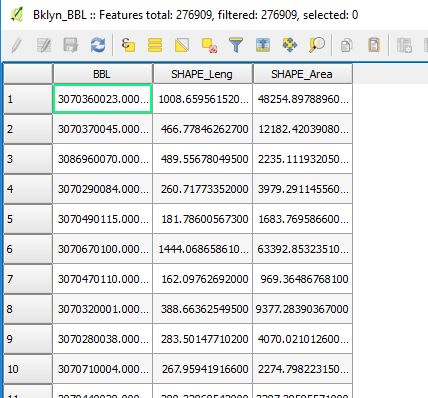Select row 3 via its row header
This screenshot has height=398, width=428.
pos(28,159)
